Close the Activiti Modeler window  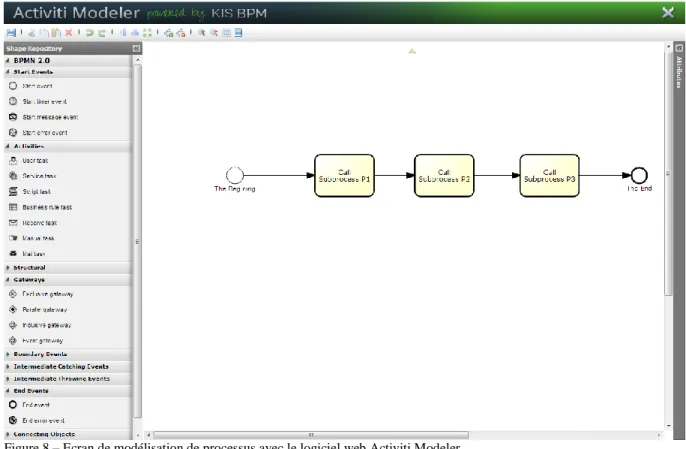point(668,13)
